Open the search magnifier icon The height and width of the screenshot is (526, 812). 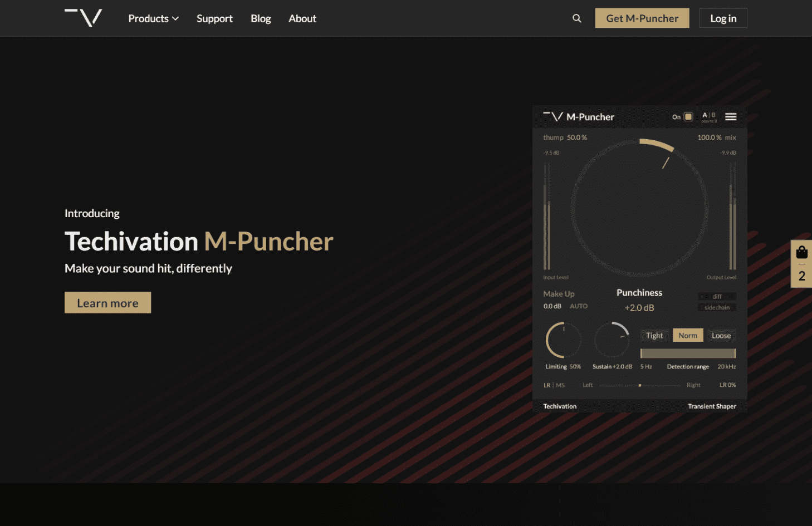pyautogui.click(x=576, y=18)
